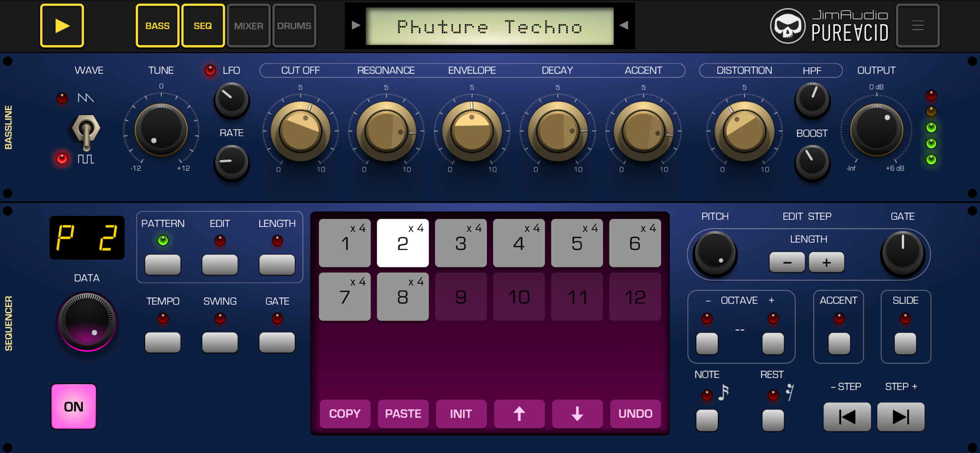Switch to the MIXER tab
This screenshot has height=453, width=980.
248,26
